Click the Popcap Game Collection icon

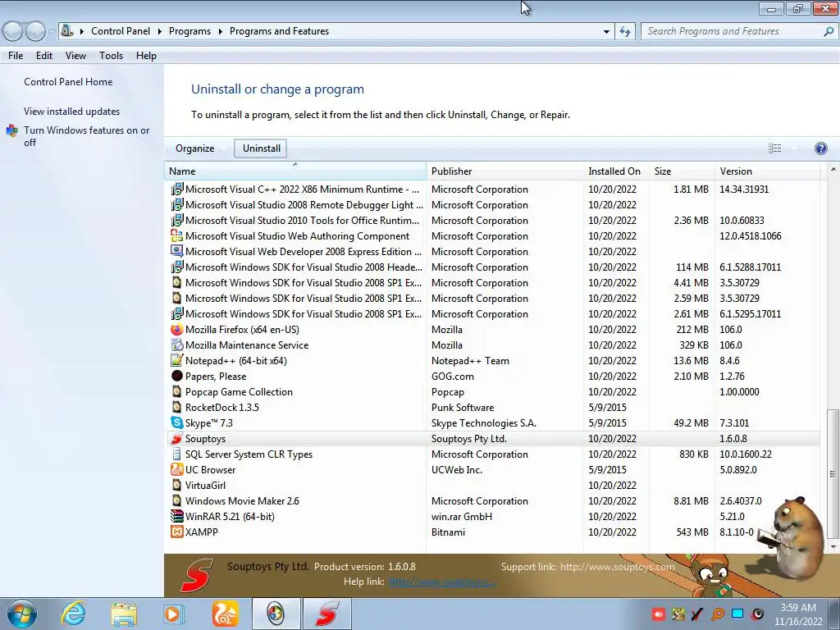176,391
